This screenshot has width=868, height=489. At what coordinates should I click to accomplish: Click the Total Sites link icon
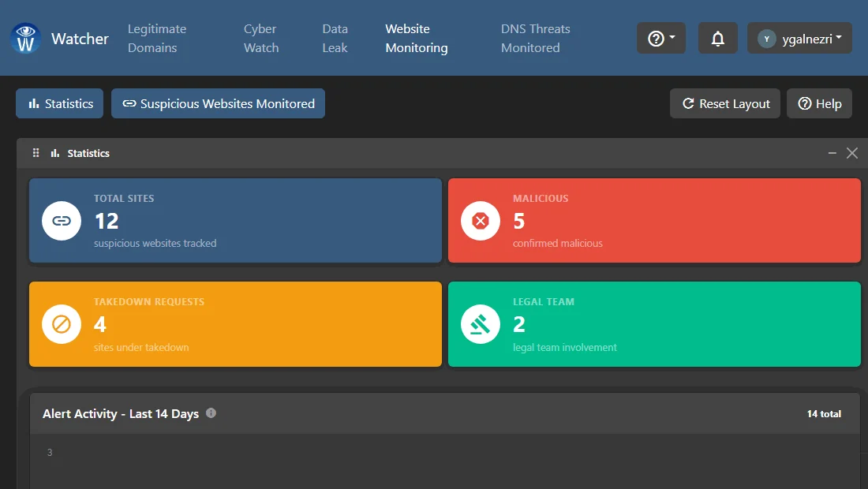62,221
